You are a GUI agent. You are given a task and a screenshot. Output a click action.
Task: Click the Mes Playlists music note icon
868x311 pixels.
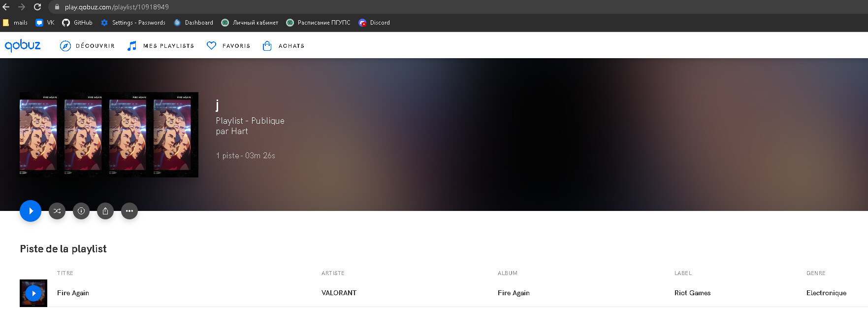[132, 46]
